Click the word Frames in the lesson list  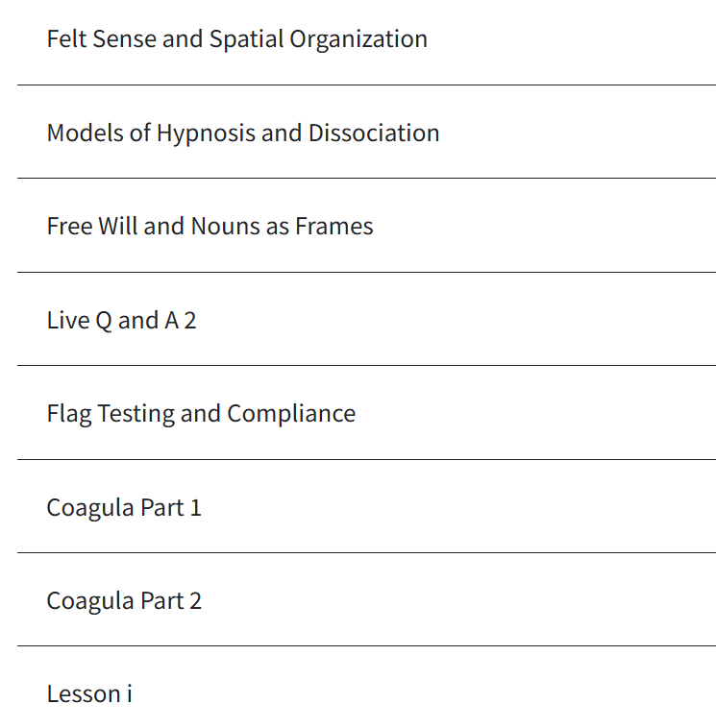[334, 226]
